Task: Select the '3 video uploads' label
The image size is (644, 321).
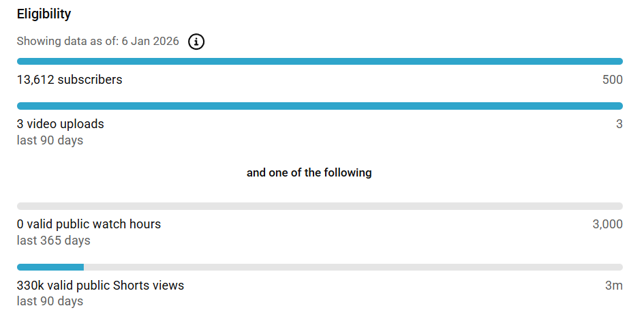Action: click(x=61, y=124)
